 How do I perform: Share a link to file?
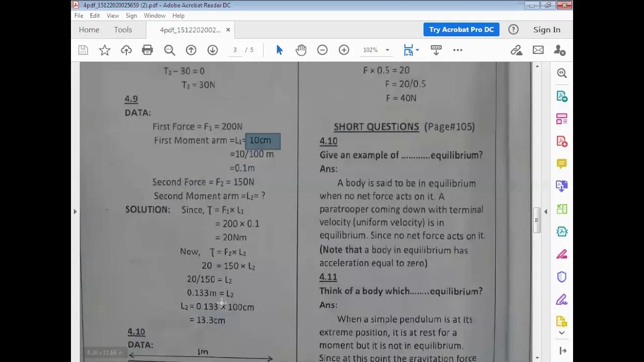pyautogui.click(x=516, y=50)
